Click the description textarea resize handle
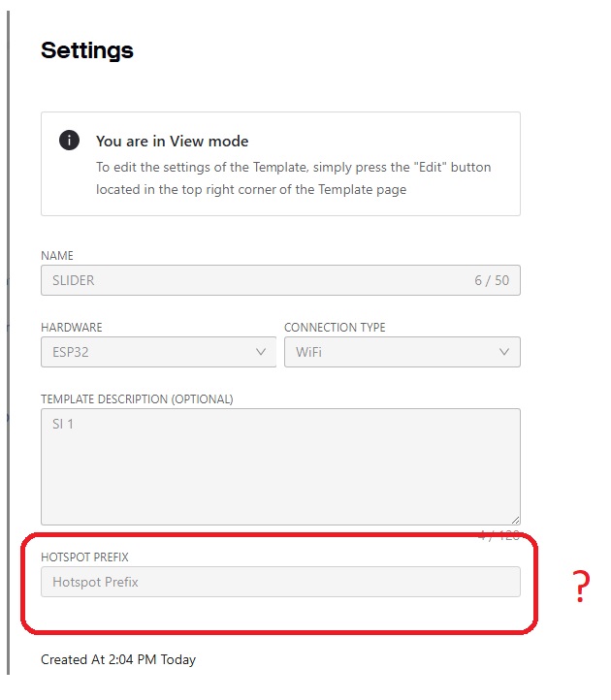The image size is (611, 700). coord(515,520)
